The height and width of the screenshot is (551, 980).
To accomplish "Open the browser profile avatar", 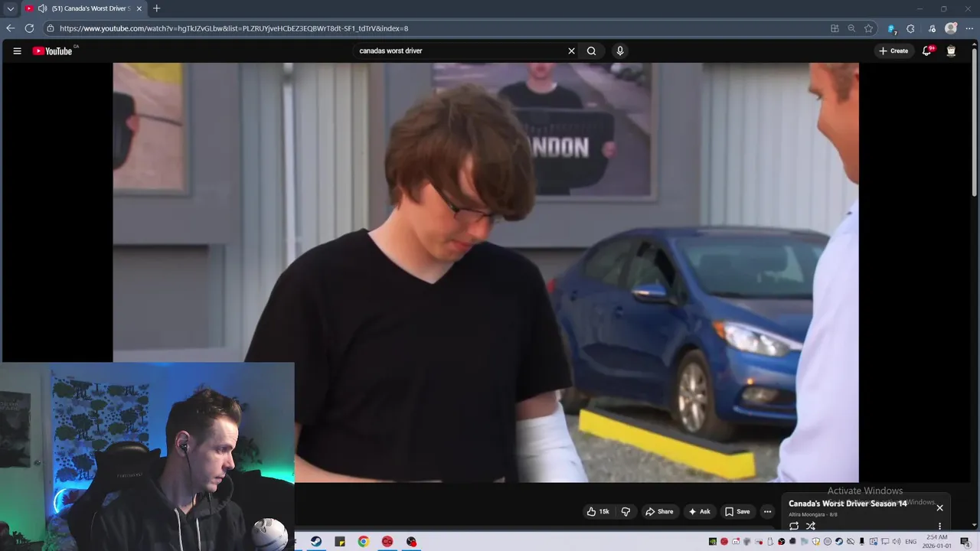I will click(951, 28).
